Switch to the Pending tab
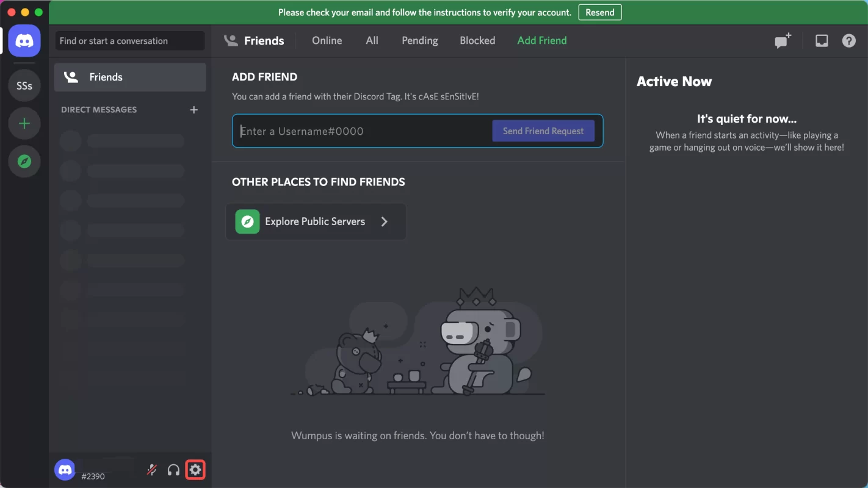868x488 pixels. pos(419,40)
